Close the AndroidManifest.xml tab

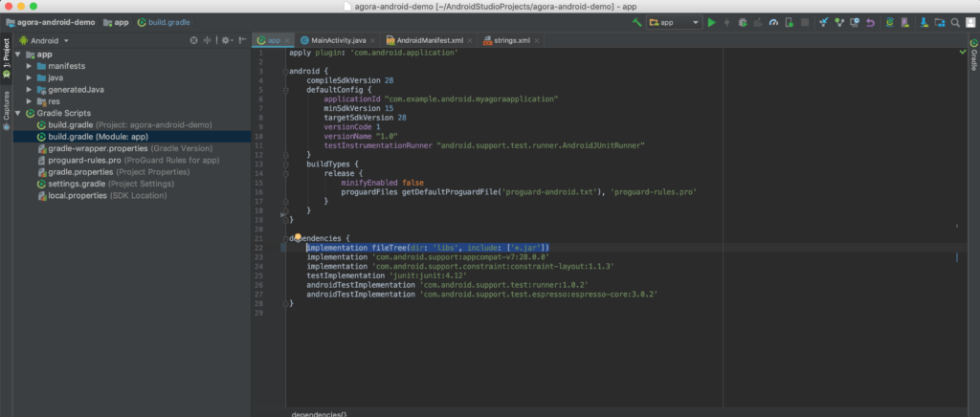coord(470,40)
